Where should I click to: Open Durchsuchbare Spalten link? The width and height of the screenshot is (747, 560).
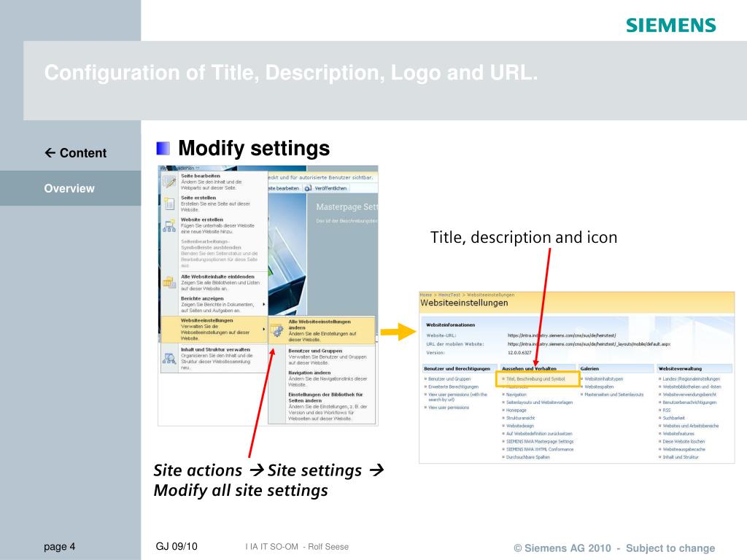click(x=528, y=457)
